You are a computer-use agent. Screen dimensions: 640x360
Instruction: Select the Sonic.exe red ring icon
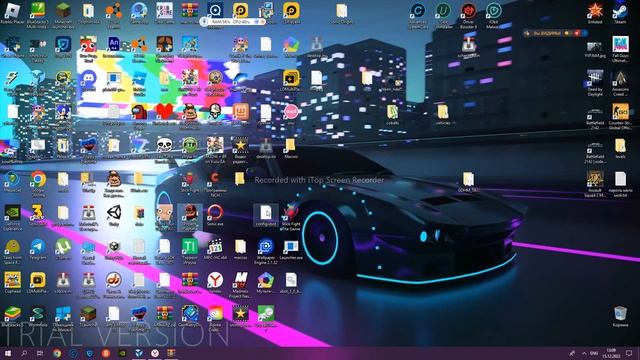click(215, 213)
